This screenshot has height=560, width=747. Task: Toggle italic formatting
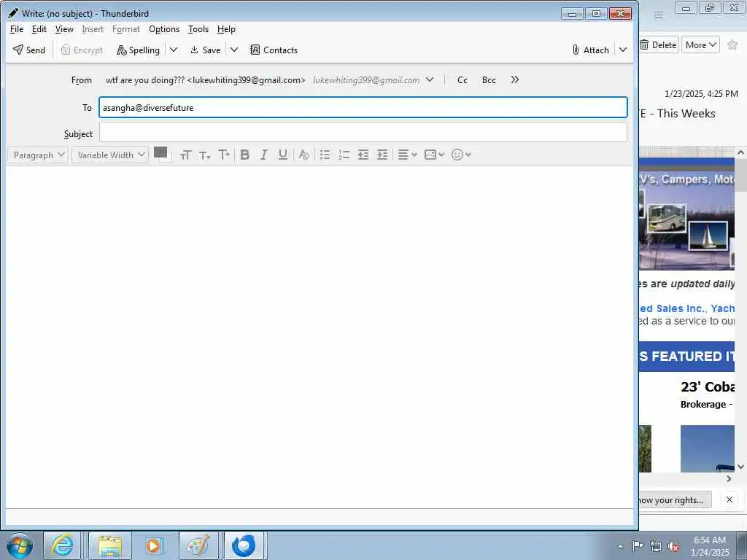[264, 155]
